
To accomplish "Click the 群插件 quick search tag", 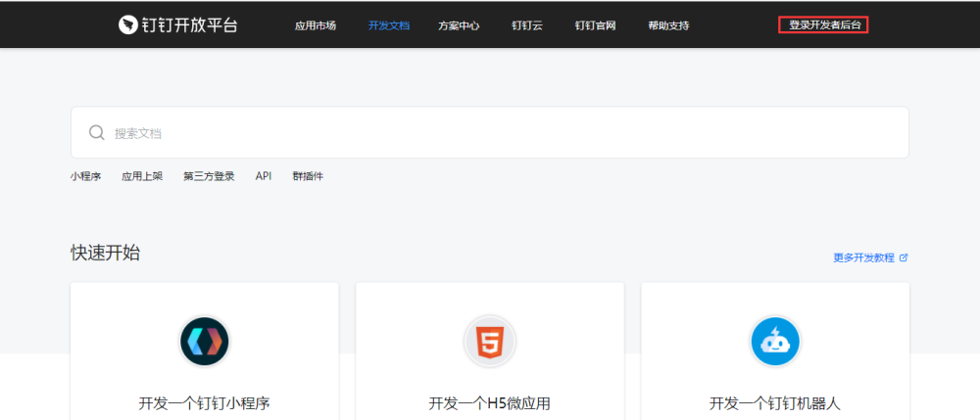I will 308,176.
